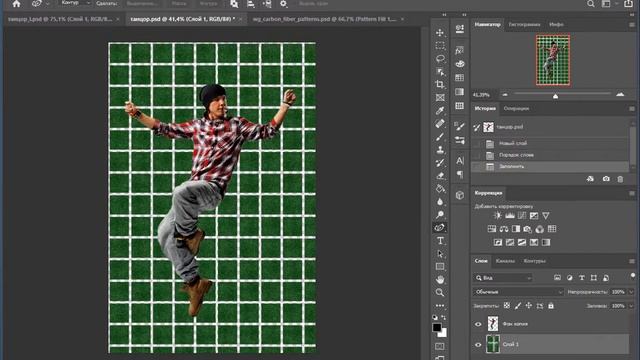
Task: Open the Character panel icon
Action: [460, 160]
